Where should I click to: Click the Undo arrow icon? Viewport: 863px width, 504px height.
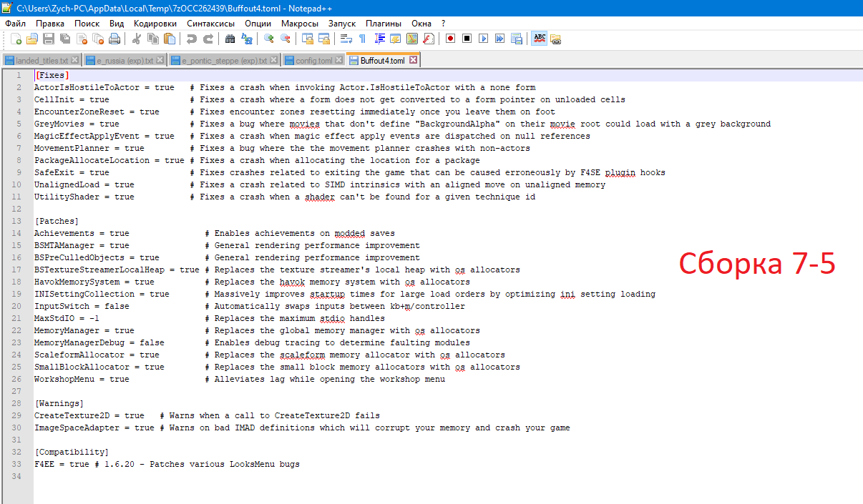(x=191, y=39)
